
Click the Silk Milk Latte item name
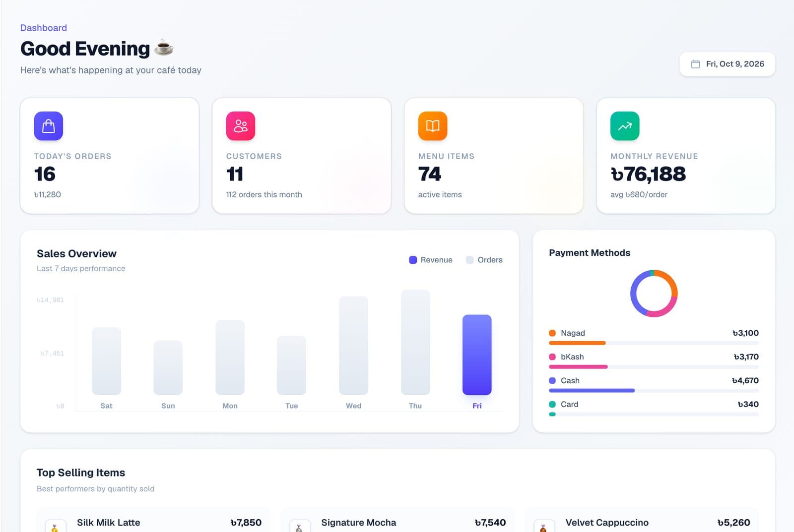point(108,523)
